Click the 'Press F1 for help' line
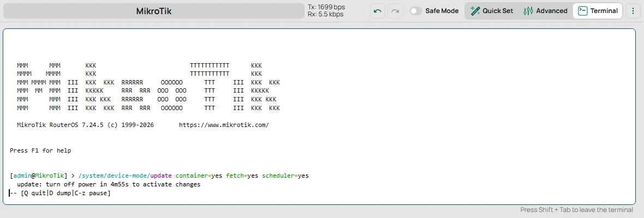This screenshot has width=644, height=218. pos(40,150)
